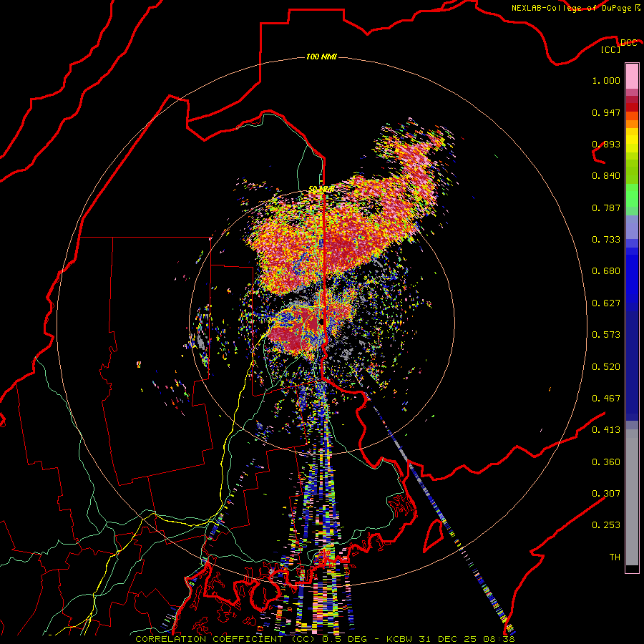
Task: Click the TH threshold label on the scale
Action: [x=615, y=557]
